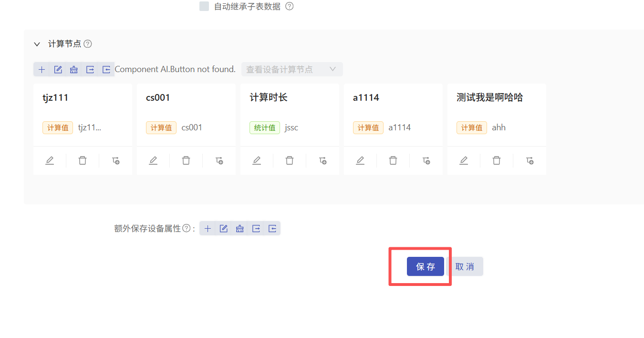This screenshot has width=644, height=338.
Task: Click the import icon in 额外保存设备属性 toolbar
Action: 272,229
